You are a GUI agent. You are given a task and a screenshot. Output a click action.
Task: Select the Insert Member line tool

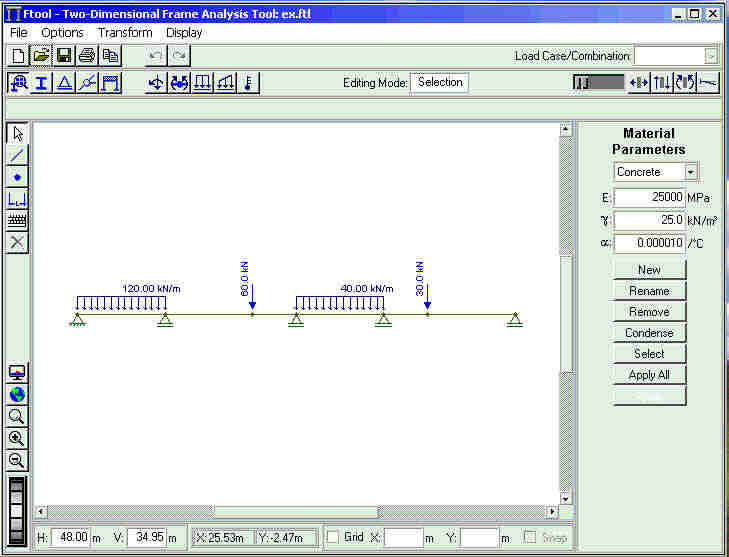pos(17,155)
